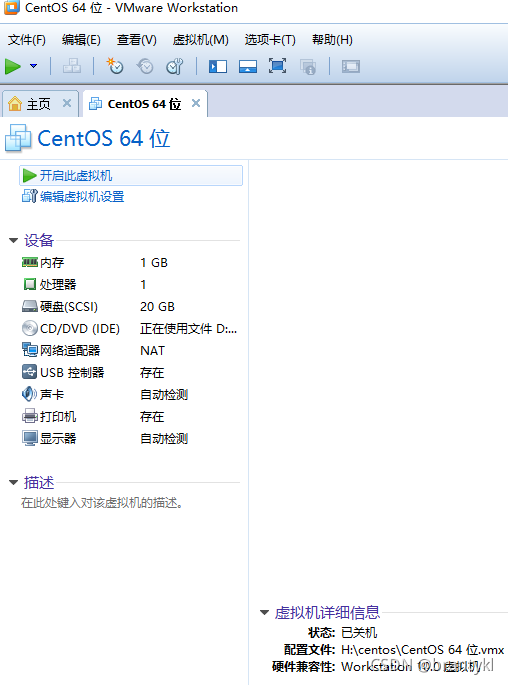Click the description field 在此处键入对该虚拟机的描述

click(x=101, y=503)
